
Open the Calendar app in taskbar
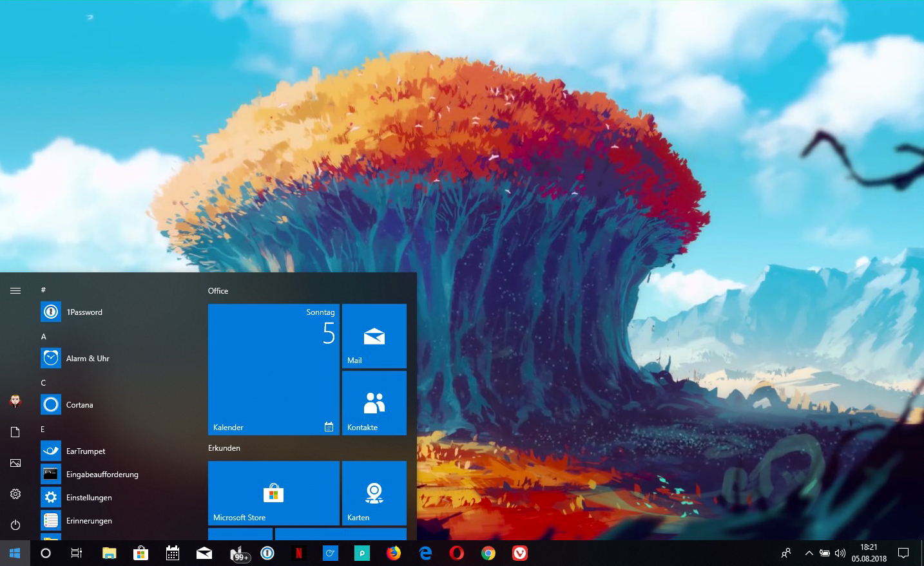173,553
